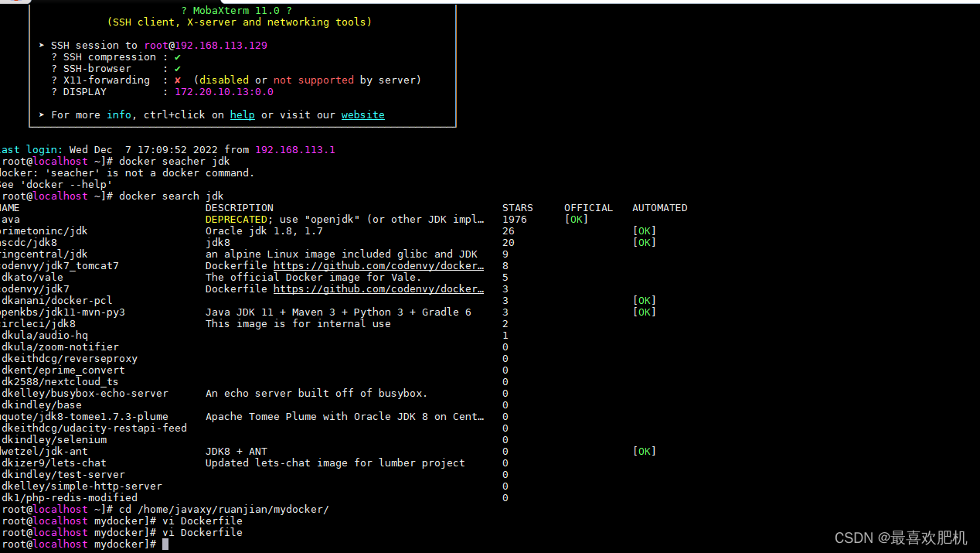The image size is (980, 553).
Task: Click the primetoninc/jdk automated [OK]
Action: (x=645, y=230)
